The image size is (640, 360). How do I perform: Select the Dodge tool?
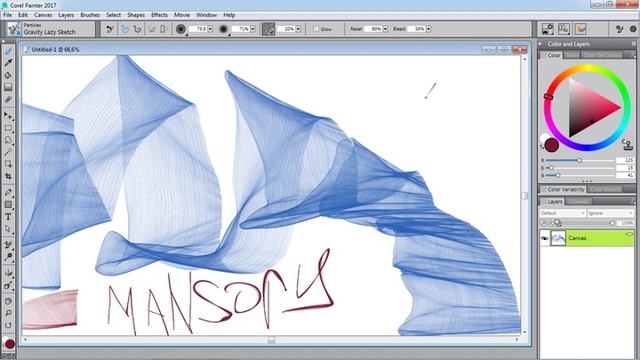pos(8,257)
